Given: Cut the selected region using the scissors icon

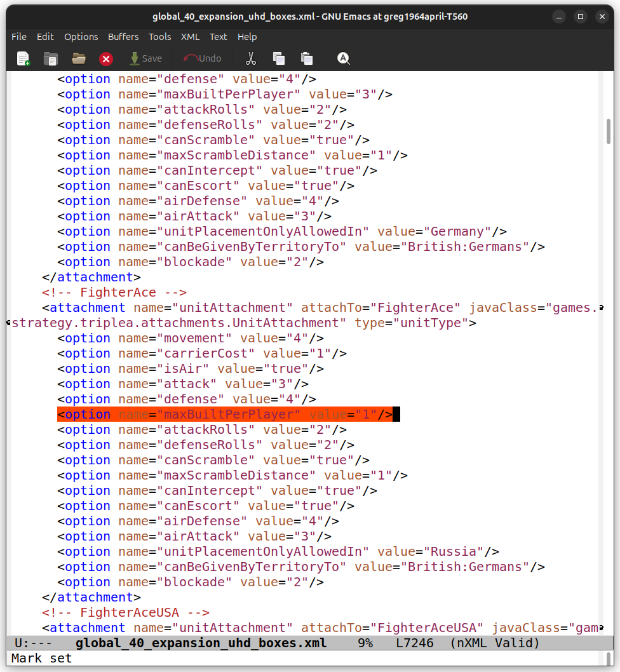Looking at the screenshot, I should 251,58.
